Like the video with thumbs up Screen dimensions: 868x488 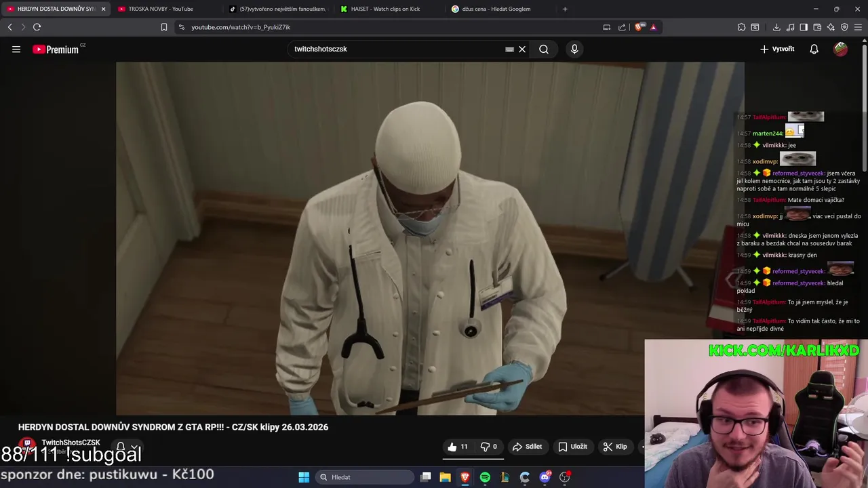coord(458,447)
